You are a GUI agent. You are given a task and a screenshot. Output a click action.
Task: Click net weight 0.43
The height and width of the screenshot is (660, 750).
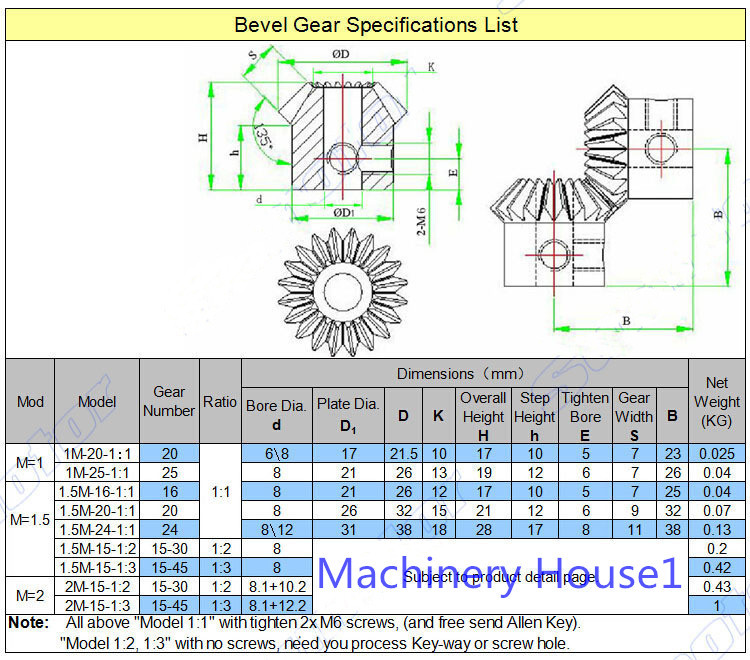click(x=717, y=586)
